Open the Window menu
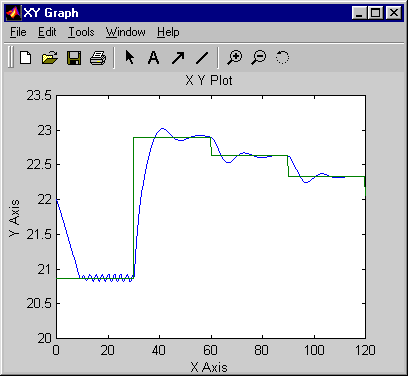This screenshot has height=376, width=408. (x=126, y=32)
